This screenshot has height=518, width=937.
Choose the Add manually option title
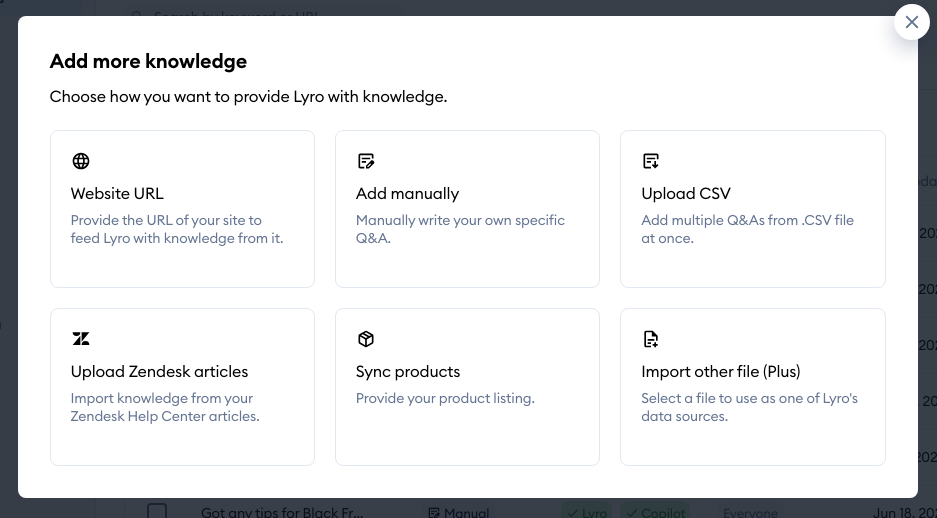407,194
